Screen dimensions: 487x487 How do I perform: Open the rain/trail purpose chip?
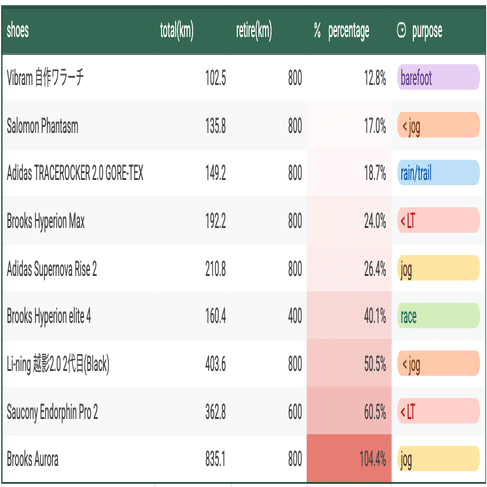pyautogui.click(x=438, y=173)
